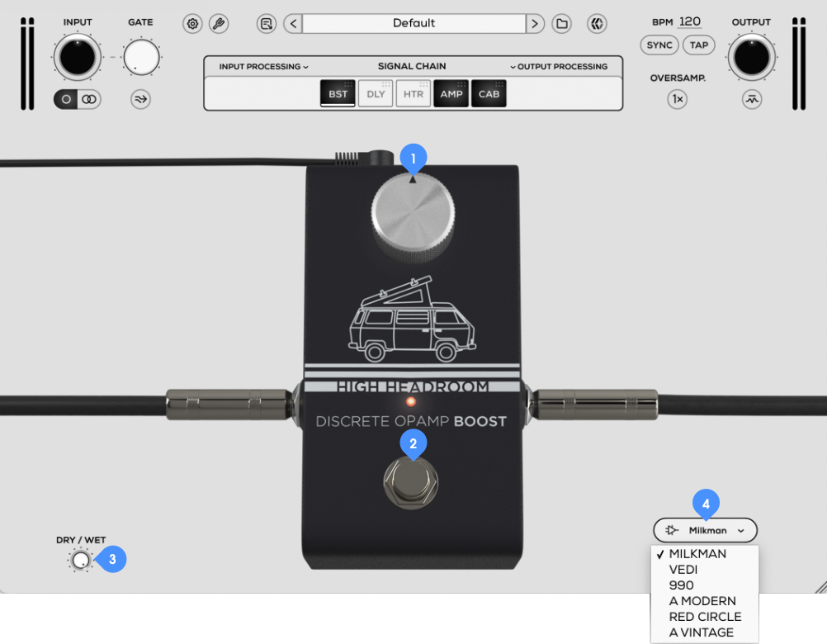Select VEDI from the model list
The width and height of the screenshot is (827, 644).
[x=683, y=570]
